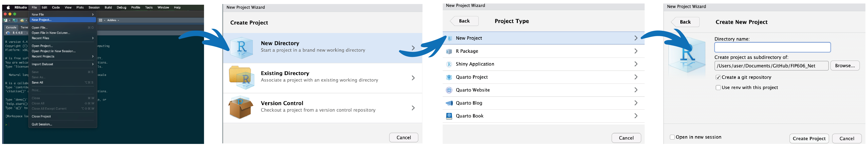The image size is (868, 147).
Task: Expand the Recent Files submenu arrow
Action: (x=93, y=38)
